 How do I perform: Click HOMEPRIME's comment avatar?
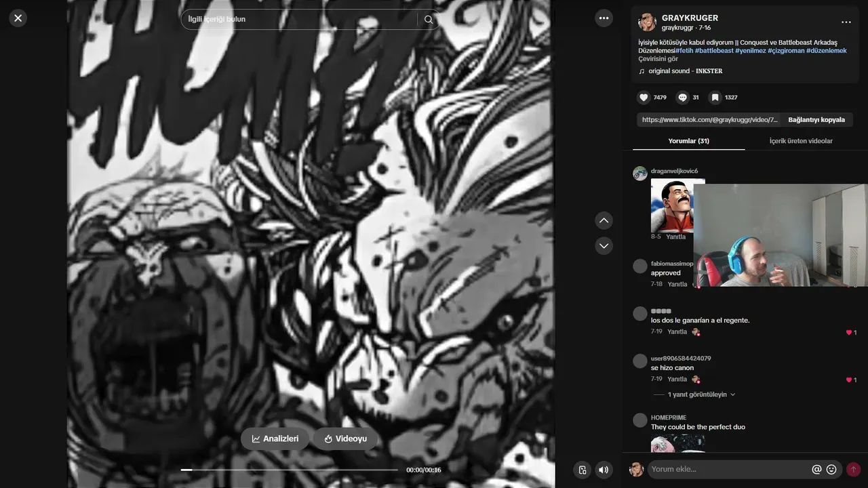point(640,420)
